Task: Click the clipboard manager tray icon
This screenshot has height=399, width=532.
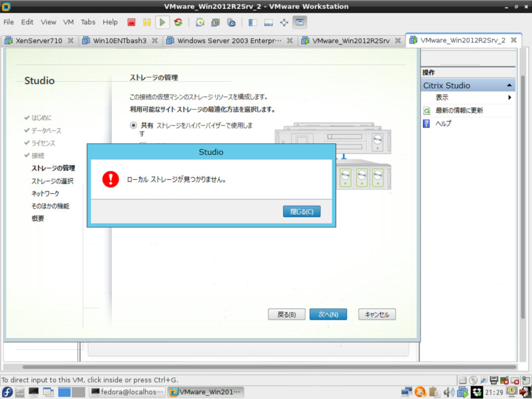Action: point(434,392)
